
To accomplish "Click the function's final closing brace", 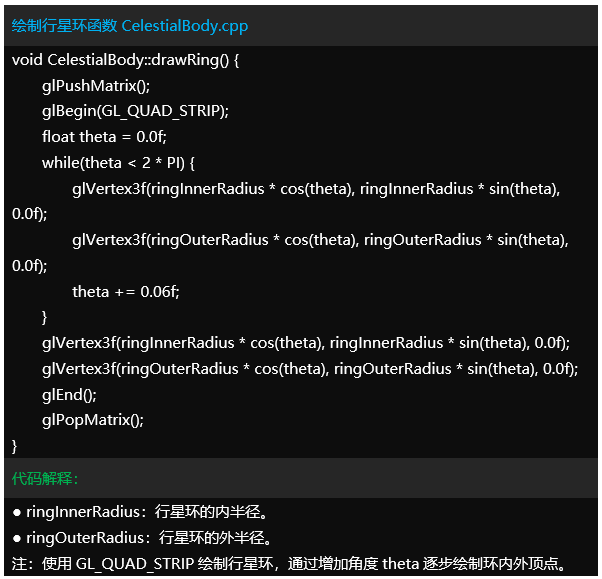I will (15, 445).
